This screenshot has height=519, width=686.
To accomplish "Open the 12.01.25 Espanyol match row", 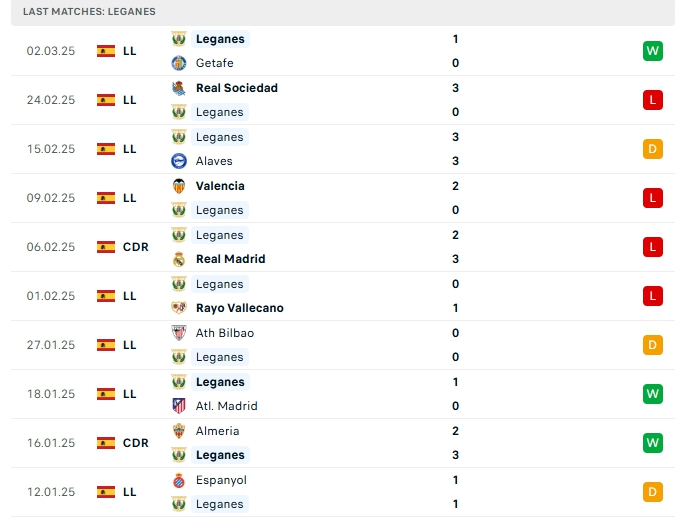I will pyautogui.click(x=343, y=492).
